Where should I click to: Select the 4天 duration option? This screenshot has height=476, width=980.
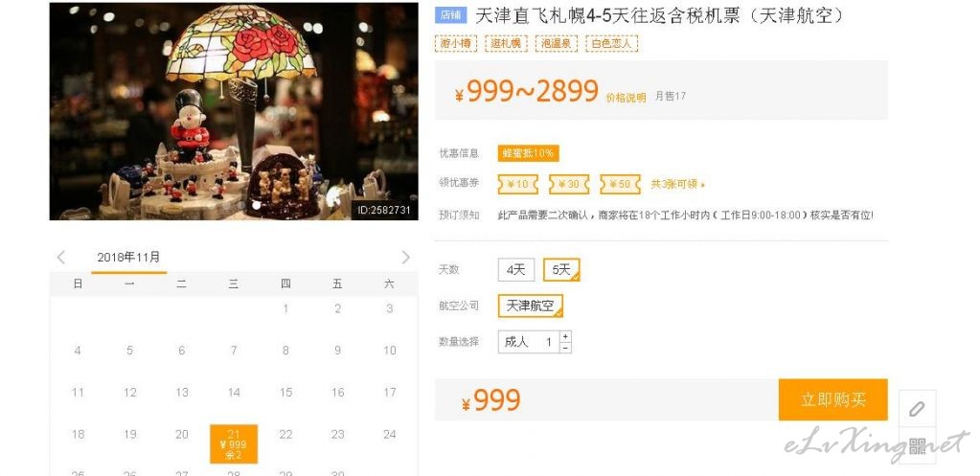click(x=516, y=270)
